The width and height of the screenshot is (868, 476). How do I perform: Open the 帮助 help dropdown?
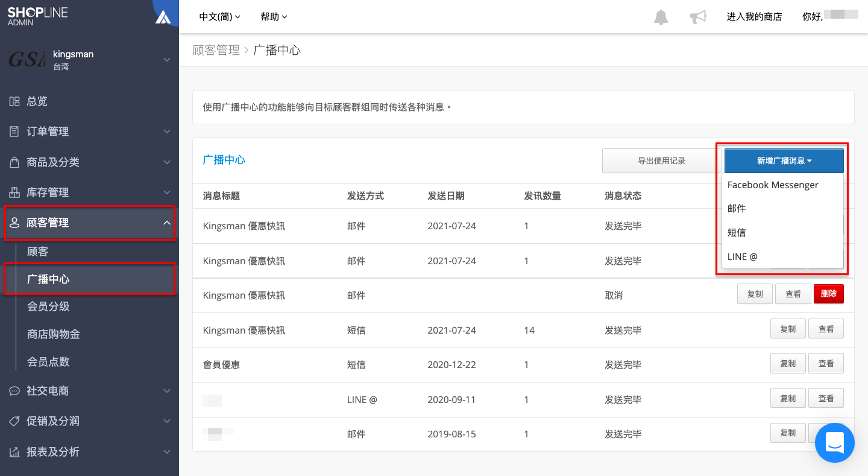tap(274, 17)
